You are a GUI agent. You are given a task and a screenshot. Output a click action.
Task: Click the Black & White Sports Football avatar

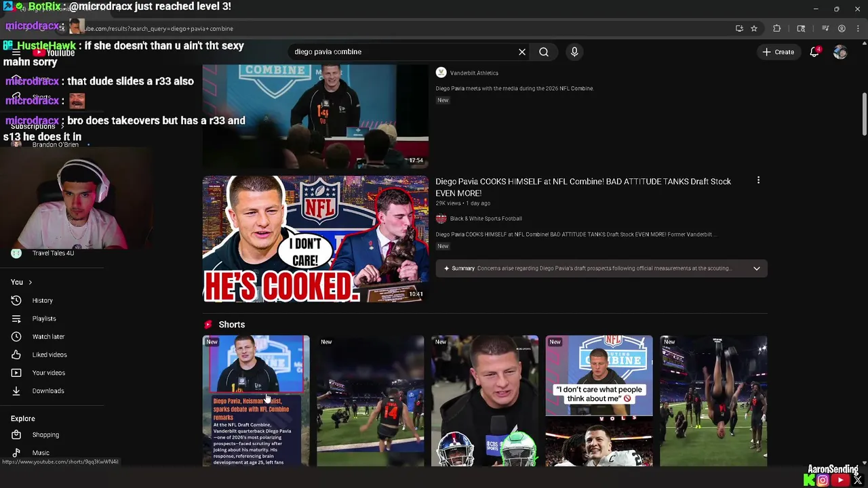[441, 218]
